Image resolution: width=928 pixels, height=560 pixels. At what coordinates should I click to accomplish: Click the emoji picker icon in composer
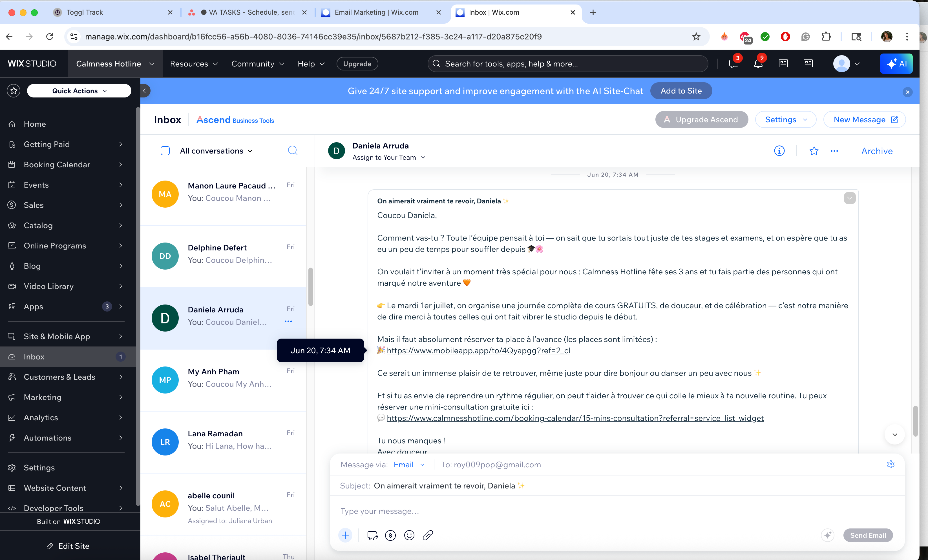(409, 535)
